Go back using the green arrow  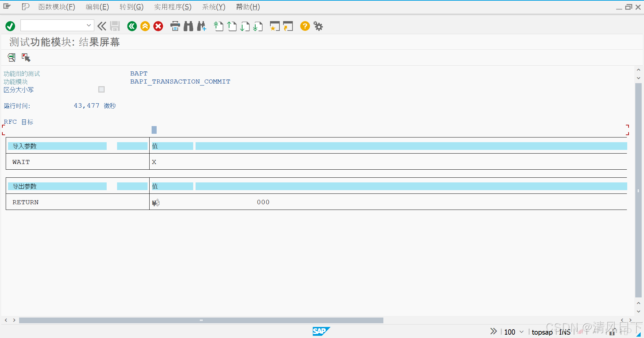(131, 26)
